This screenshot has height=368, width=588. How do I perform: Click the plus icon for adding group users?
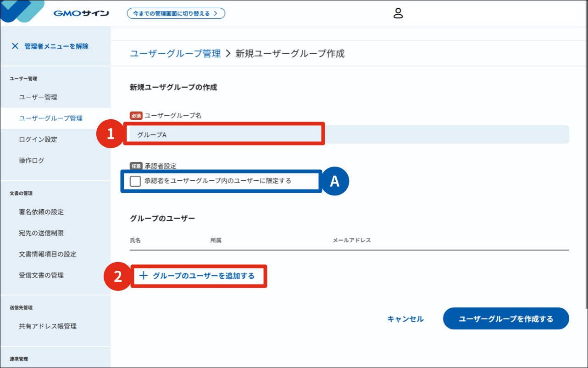144,276
